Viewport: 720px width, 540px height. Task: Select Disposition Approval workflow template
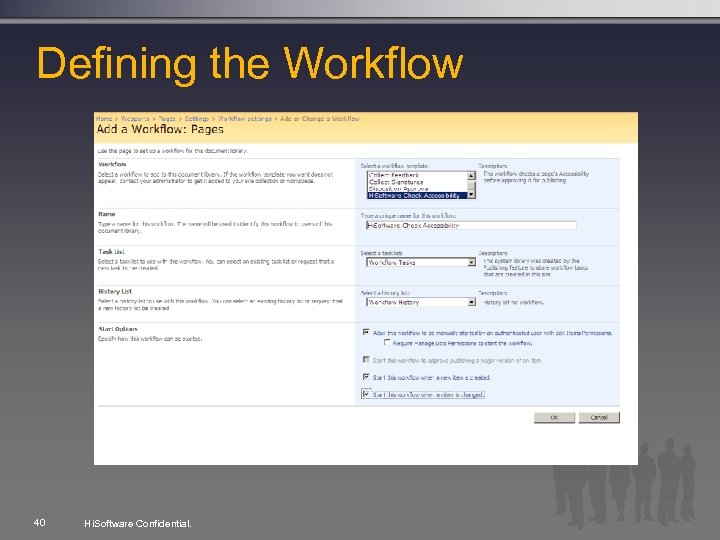pos(417,188)
